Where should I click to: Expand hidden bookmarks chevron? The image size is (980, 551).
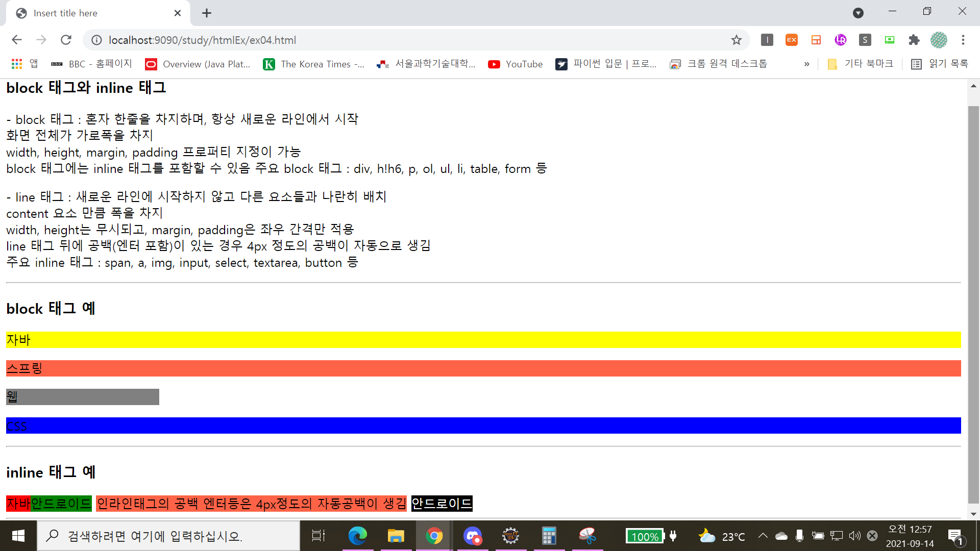806,64
